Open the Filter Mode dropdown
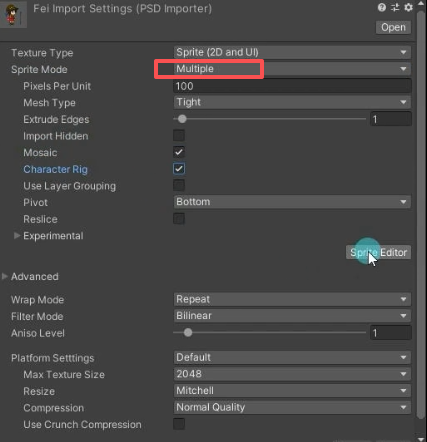The image size is (427, 442). [292, 316]
